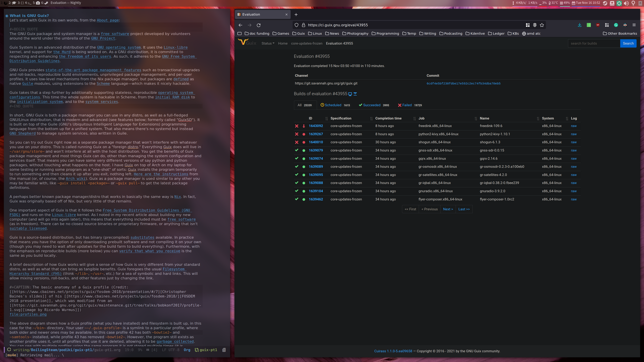Viewport: 644px width, 362px height.
Task: Click the volume speaker icon in system tray
Action: click(x=626, y=3)
